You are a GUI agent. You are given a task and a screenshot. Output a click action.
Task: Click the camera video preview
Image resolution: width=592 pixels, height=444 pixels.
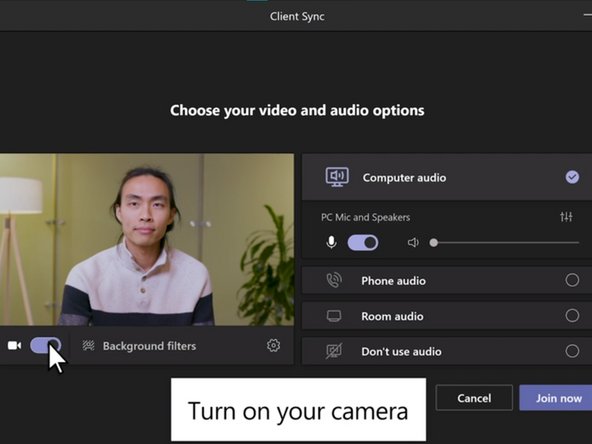[147, 239]
